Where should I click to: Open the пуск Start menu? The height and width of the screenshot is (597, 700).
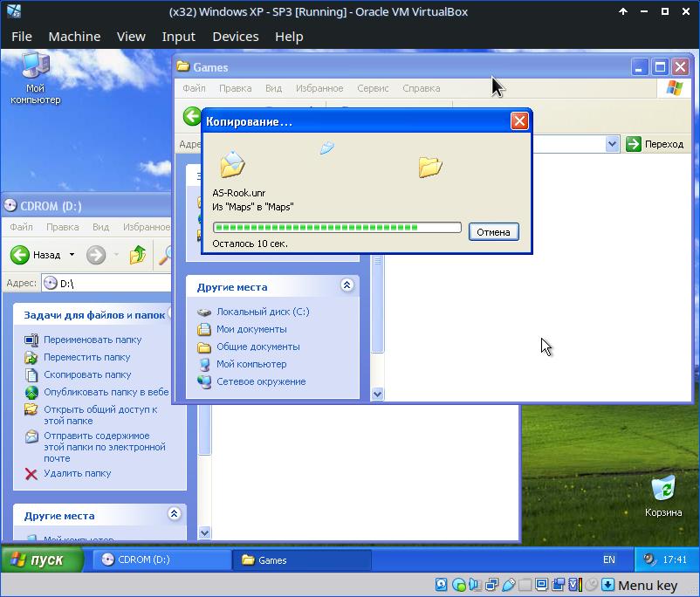click(43, 559)
